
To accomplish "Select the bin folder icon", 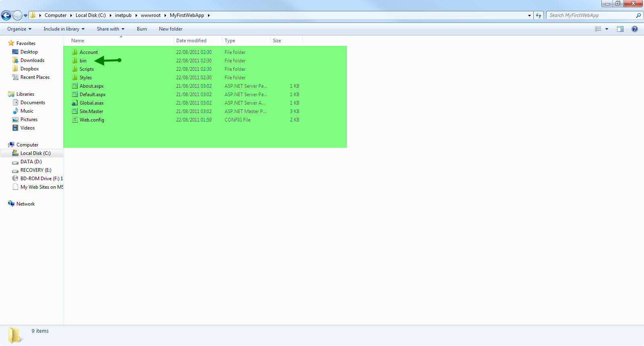I will [74, 60].
